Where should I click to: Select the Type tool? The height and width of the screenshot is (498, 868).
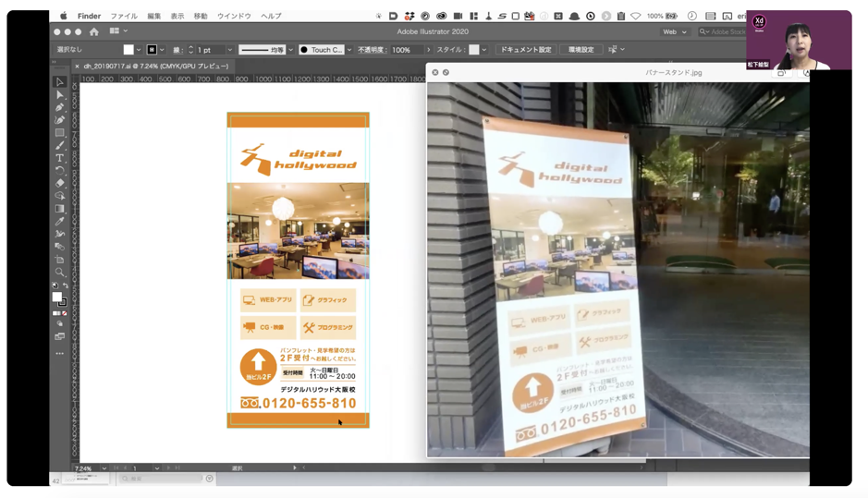point(60,158)
